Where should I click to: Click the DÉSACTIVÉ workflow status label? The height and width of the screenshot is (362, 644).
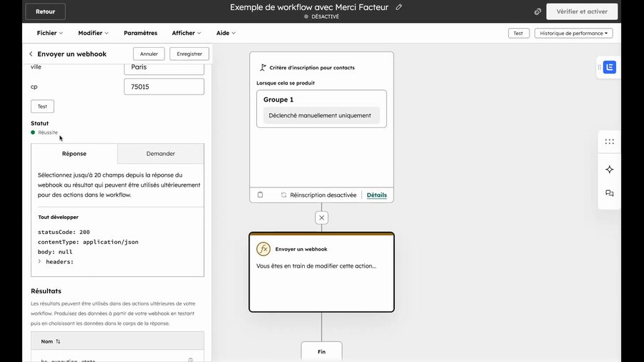tap(321, 16)
